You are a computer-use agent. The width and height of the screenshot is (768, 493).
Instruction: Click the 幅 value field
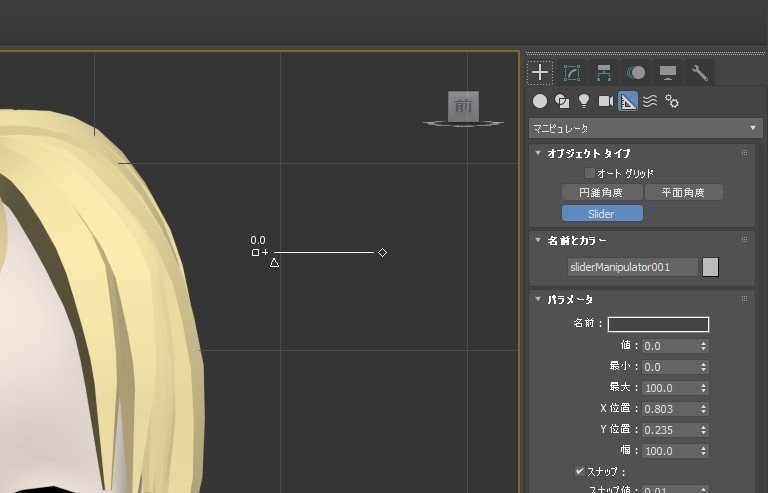tap(671, 451)
